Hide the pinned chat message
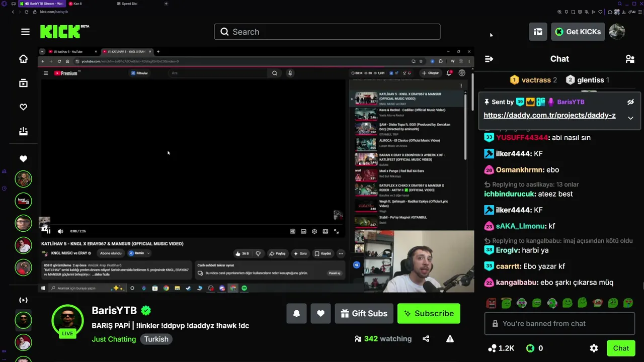Image resolution: width=644 pixels, height=362 pixels. click(x=630, y=102)
